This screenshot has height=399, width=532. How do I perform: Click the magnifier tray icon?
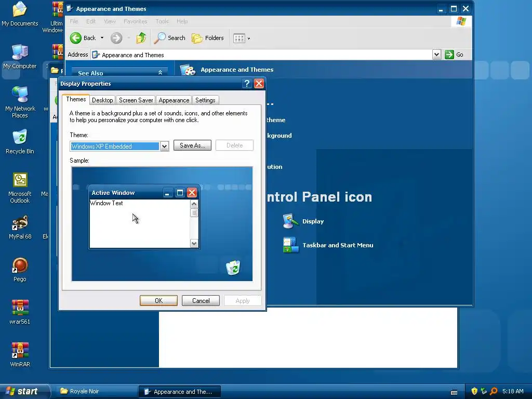(x=494, y=391)
